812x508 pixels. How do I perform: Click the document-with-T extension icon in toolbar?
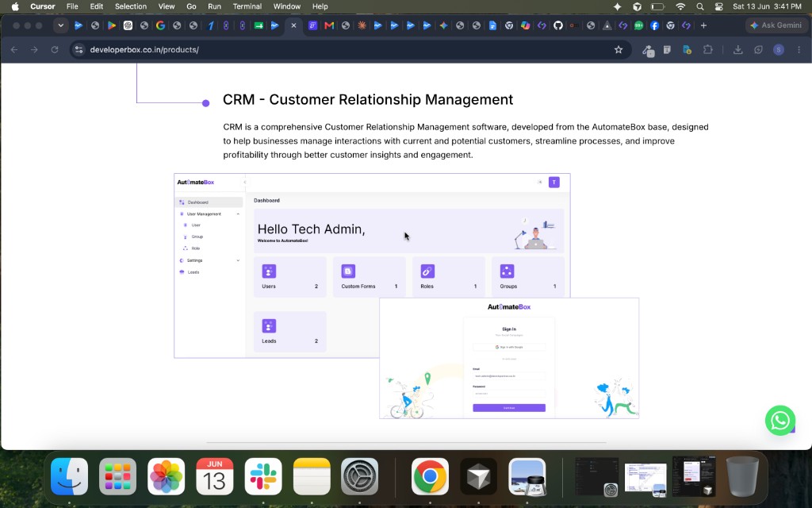point(667,50)
